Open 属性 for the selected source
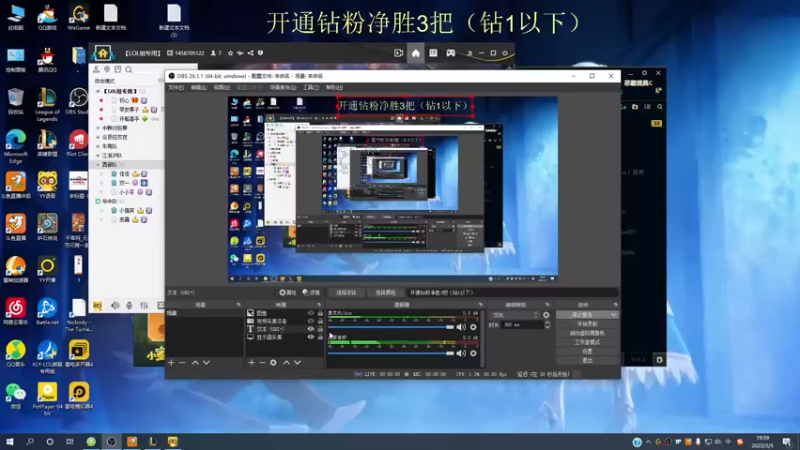 [x=288, y=293]
